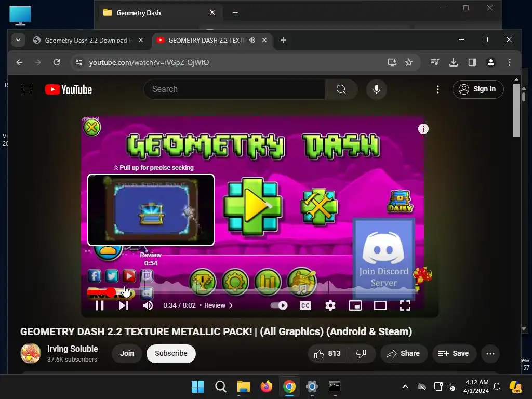Open a new Chrome tab
532x399 pixels.
tap(283, 40)
